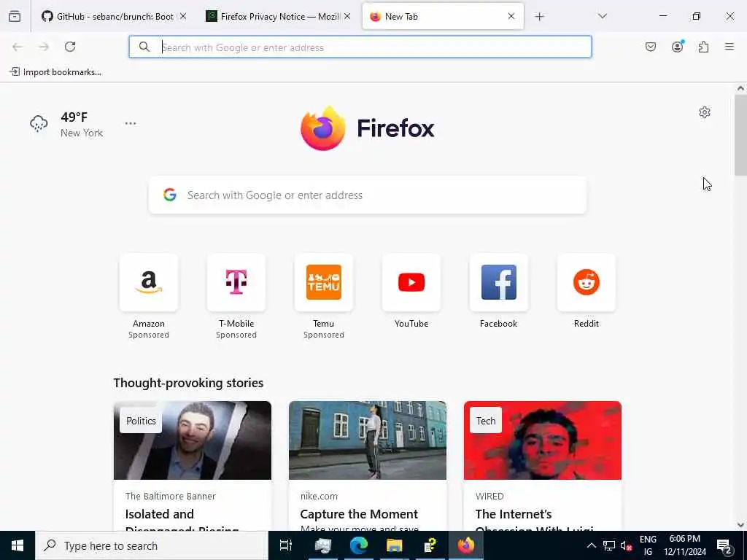This screenshot has height=560, width=747.
Task: Click the ENG language indicator
Action: (648, 545)
